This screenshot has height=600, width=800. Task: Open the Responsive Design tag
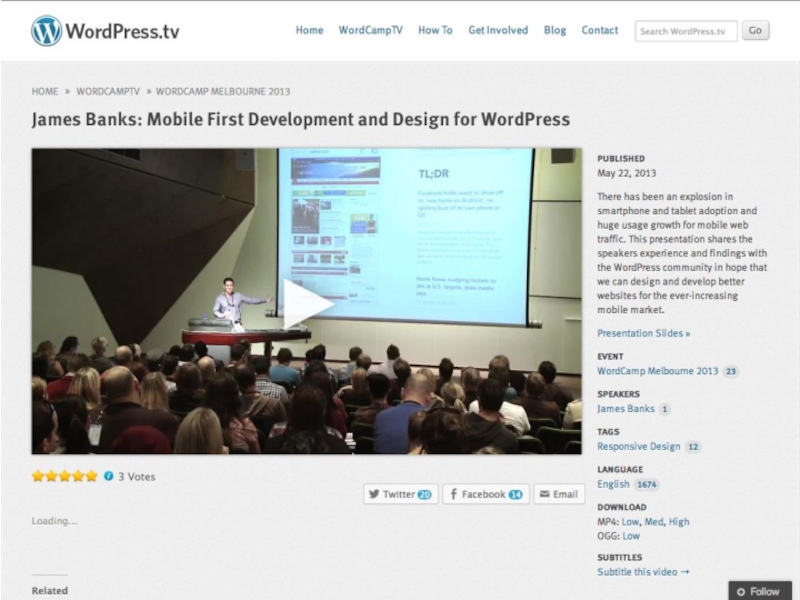point(639,446)
